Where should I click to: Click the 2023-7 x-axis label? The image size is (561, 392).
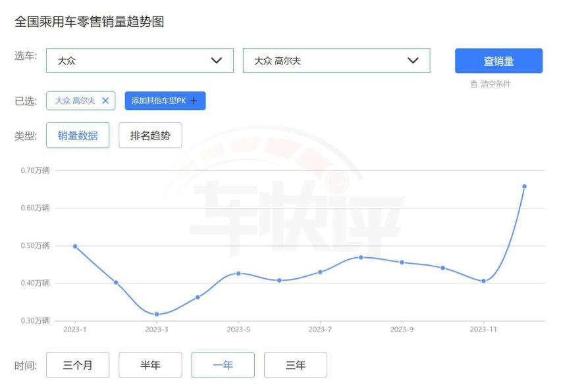point(320,330)
